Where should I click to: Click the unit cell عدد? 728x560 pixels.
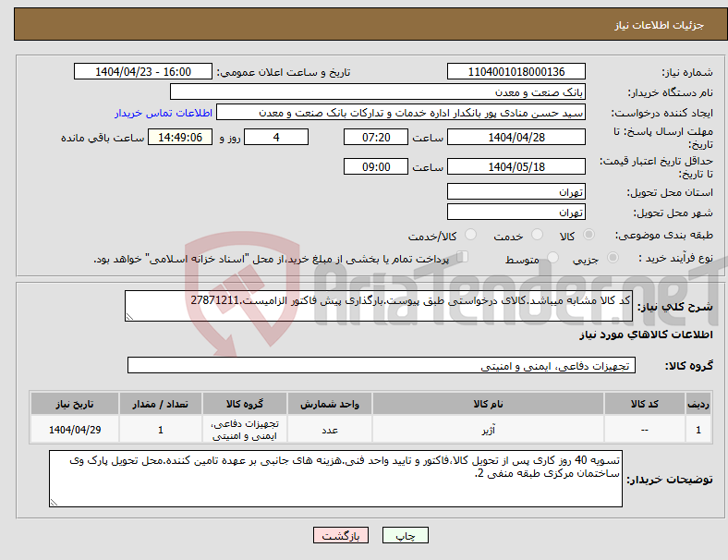pos(330,430)
